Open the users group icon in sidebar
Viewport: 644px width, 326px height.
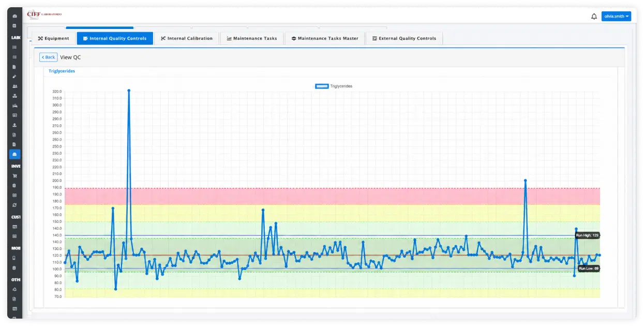(14, 86)
